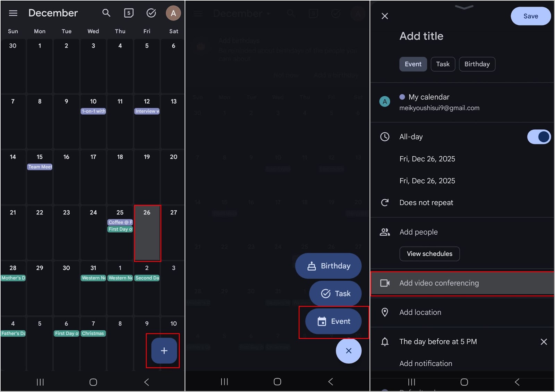Close the event editor with X

(x=385, y=16)
